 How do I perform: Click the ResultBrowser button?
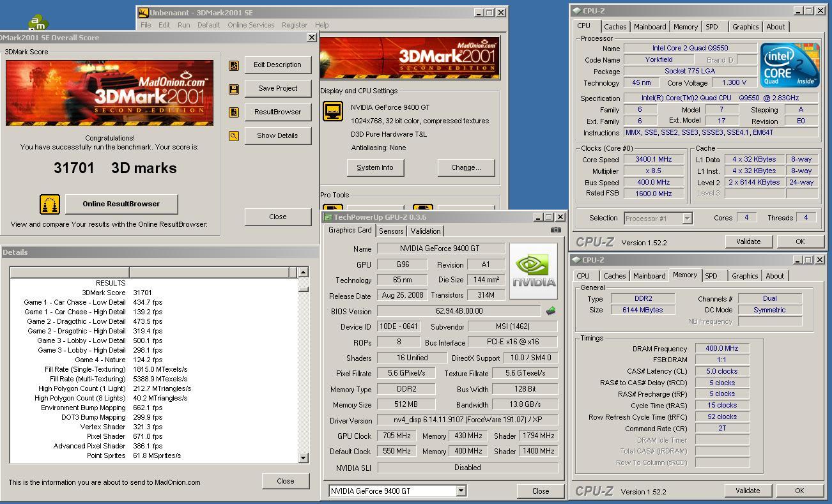277,112
